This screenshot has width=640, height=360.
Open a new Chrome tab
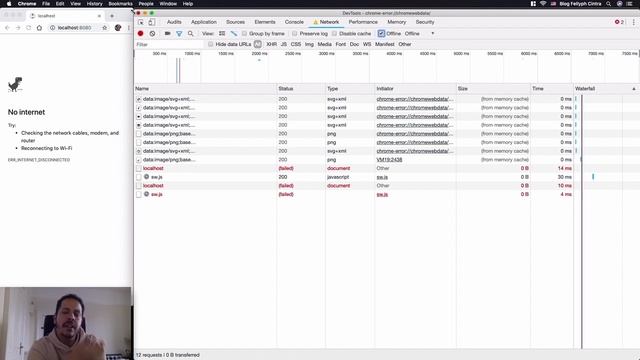coord(112,16)
